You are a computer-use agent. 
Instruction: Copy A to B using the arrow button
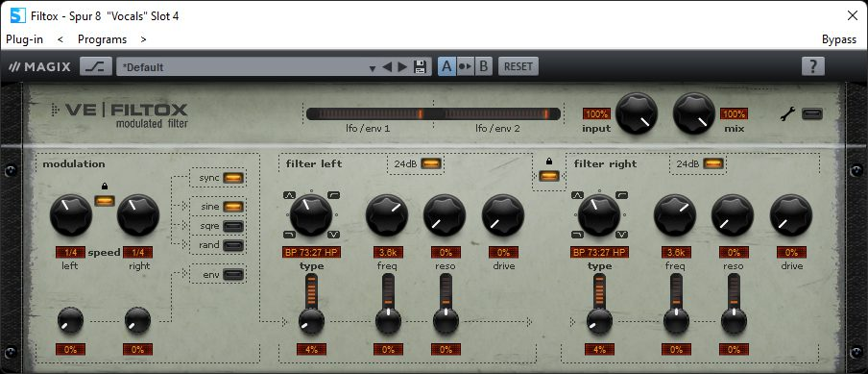[465, 66]
